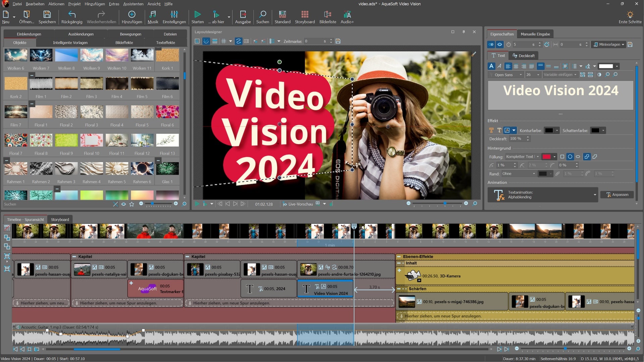This screenshot has width=644, height=362.
Task: Toggle eye icon in the object search bar
Action: coord(123,204)
